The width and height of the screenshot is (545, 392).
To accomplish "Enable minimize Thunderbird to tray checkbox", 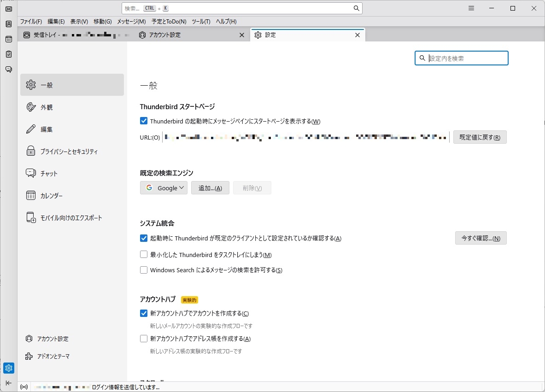I will click(x=144, y=255).
